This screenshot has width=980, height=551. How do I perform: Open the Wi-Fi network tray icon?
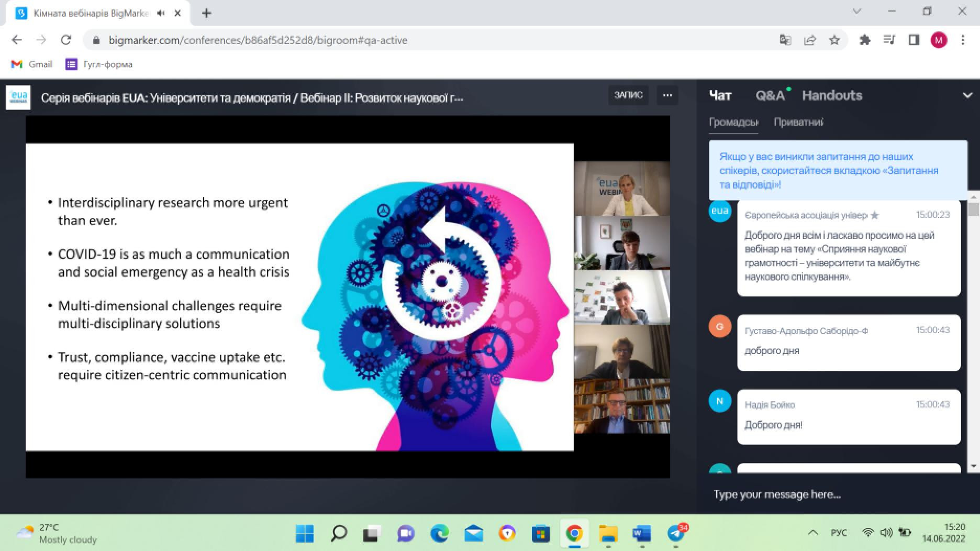[868, 533]
